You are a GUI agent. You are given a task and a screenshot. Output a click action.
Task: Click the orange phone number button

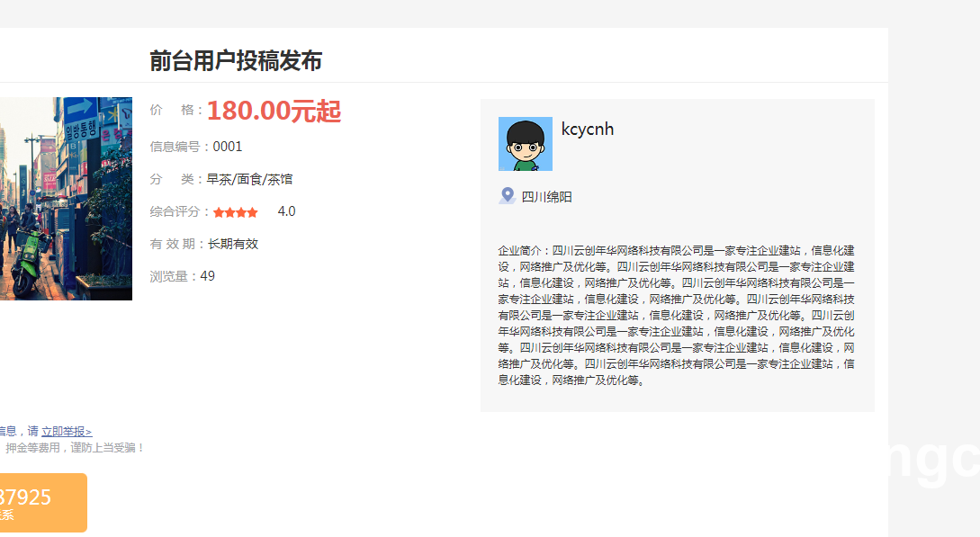pos(43,503)
